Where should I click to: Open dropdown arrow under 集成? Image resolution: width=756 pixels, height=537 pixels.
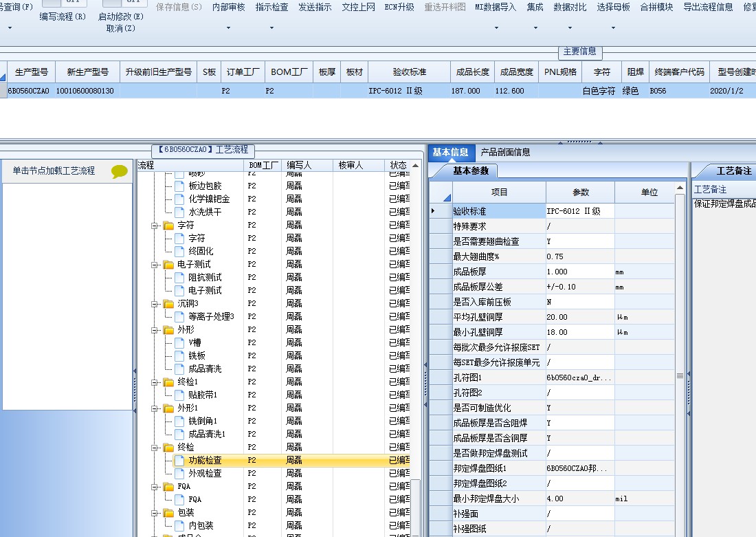(535, 28)
